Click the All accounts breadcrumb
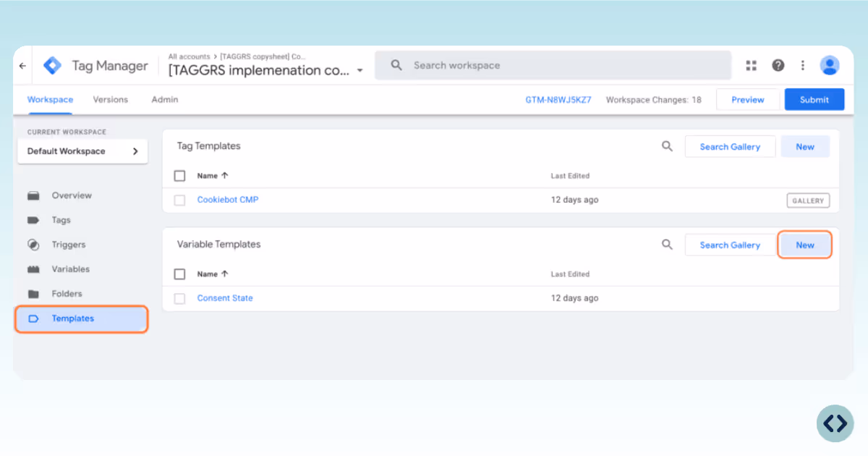 tap(190, 56)
